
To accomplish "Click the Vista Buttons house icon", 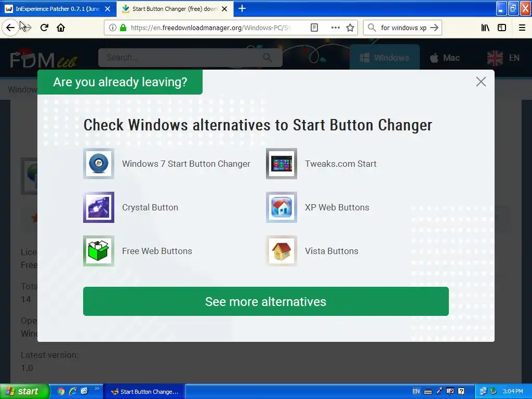I will pos(281,251).
